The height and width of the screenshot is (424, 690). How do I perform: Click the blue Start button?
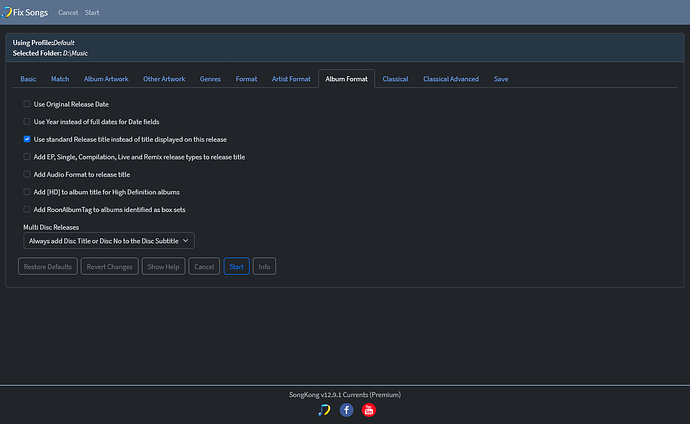pyautogui.click(x=236, y=266)
